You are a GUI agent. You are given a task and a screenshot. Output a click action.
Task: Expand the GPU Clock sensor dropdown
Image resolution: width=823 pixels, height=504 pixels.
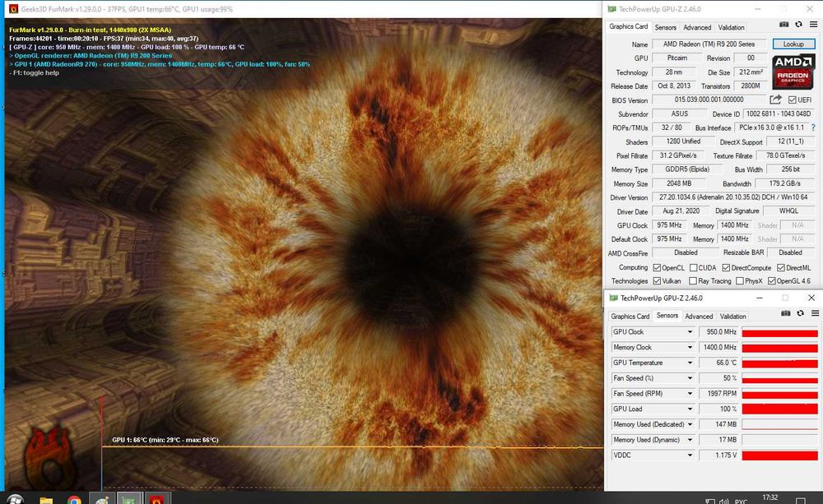coord(690,332)
